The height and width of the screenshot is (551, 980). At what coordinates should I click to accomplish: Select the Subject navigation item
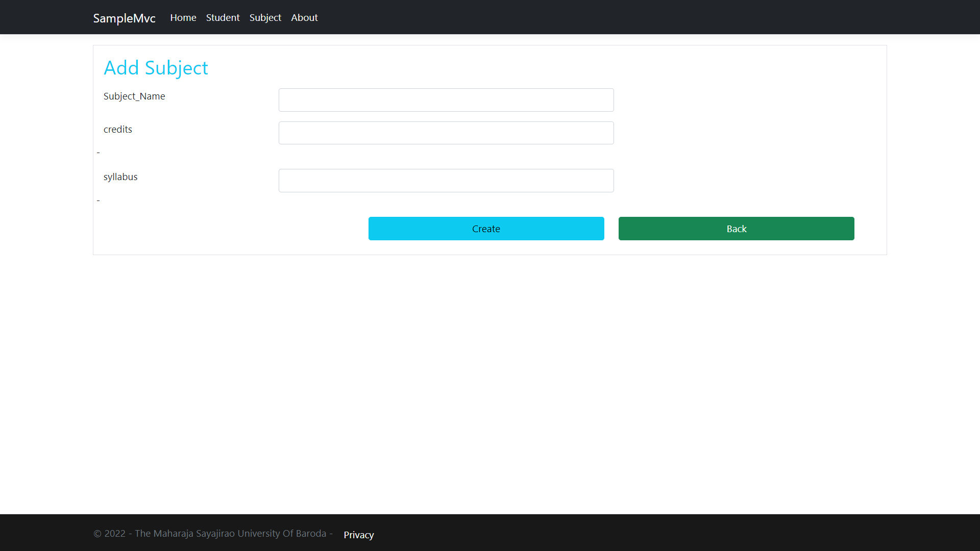265,17
